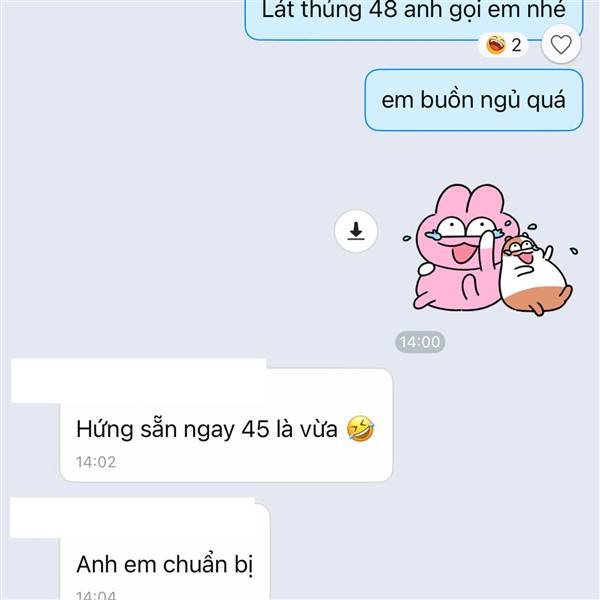This screenshot has width=600, height=600.
Task: Select the 'Anh em chuẩn bị' message
Action: tap(165, 552)
